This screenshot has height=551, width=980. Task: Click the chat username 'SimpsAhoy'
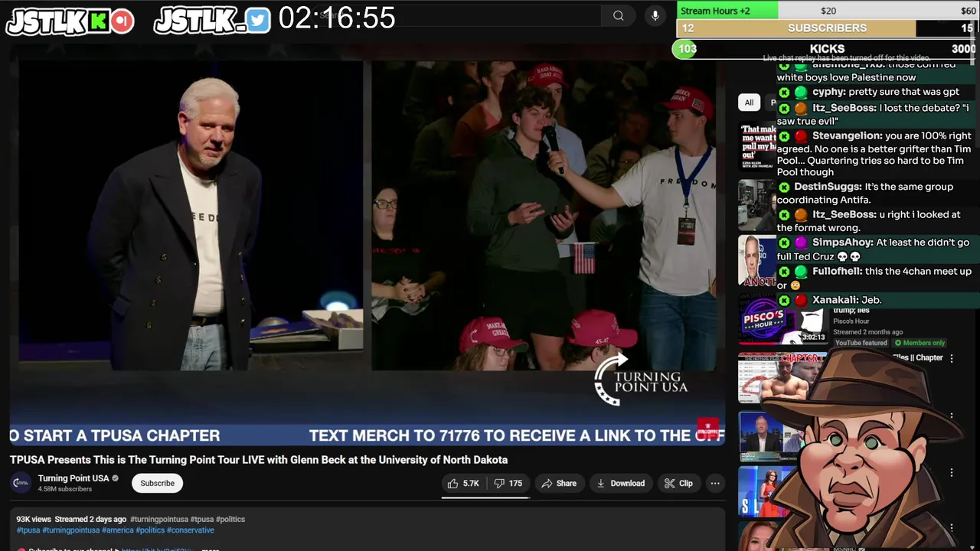(842, 243)
